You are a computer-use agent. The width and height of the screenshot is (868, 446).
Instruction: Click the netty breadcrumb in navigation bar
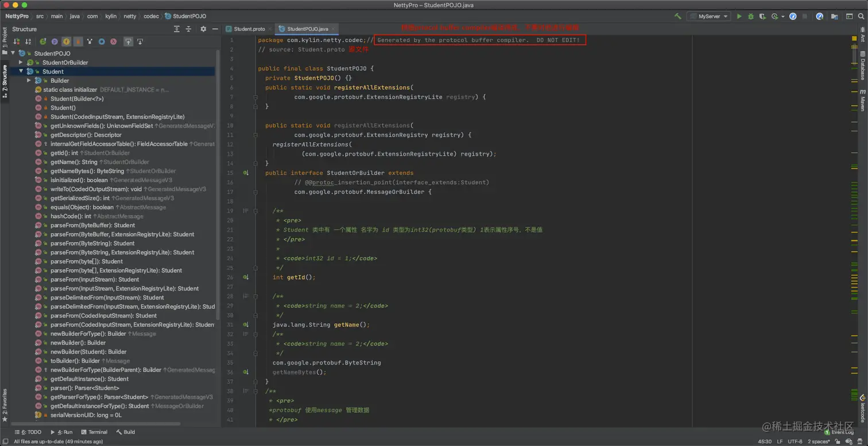click(x=129, y=16)
